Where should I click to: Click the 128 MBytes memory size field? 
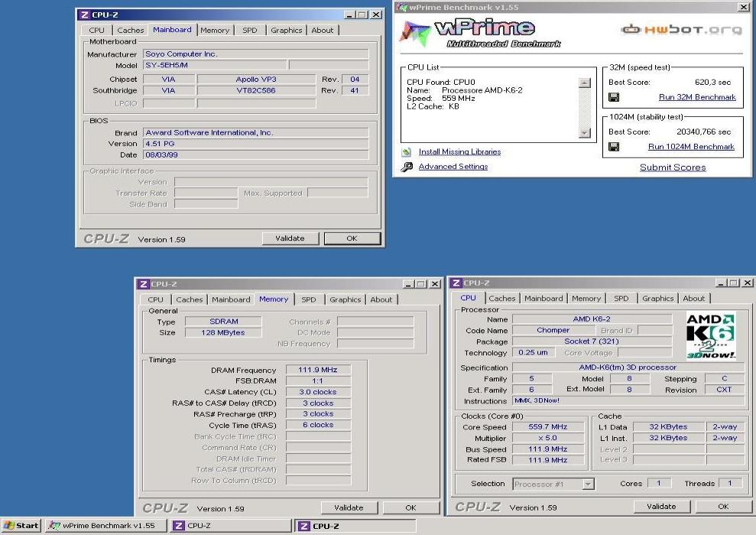223,333
